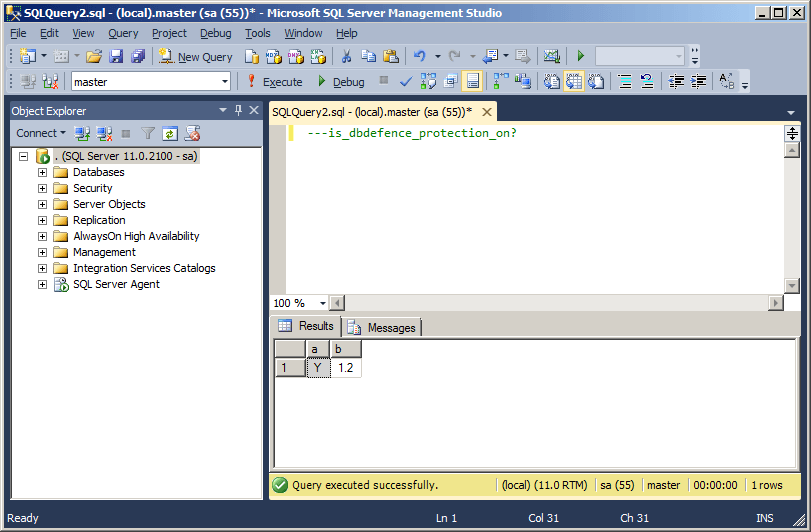Toggle Results to Grid output mode
This screenshot has width=811, height=532.
pyautogui.click(x=574, y=82)
